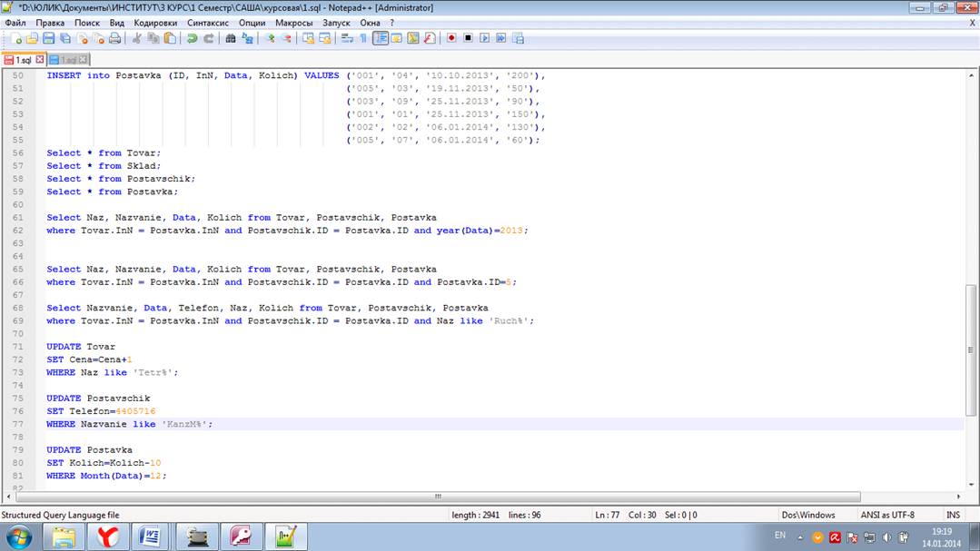Image resolution: width=980 pixels, height=551 pixels.
Task: Toggle Show all characters pilcrow button
Action: 363,38
